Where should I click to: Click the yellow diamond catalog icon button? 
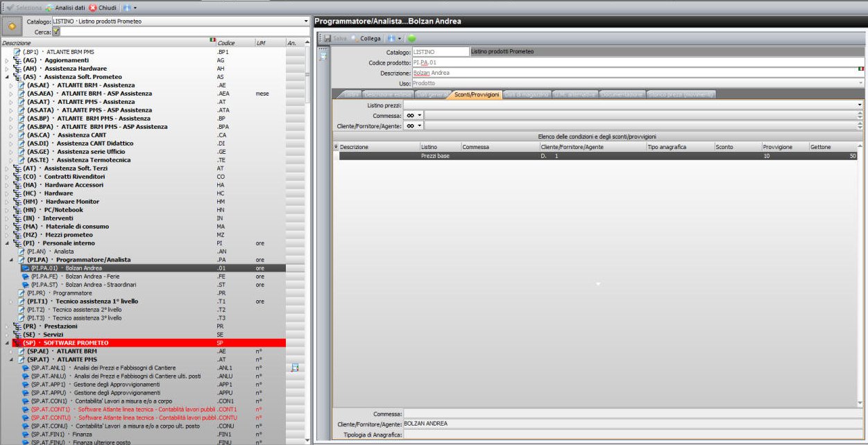pyautogui.click(x=12, y=26)
